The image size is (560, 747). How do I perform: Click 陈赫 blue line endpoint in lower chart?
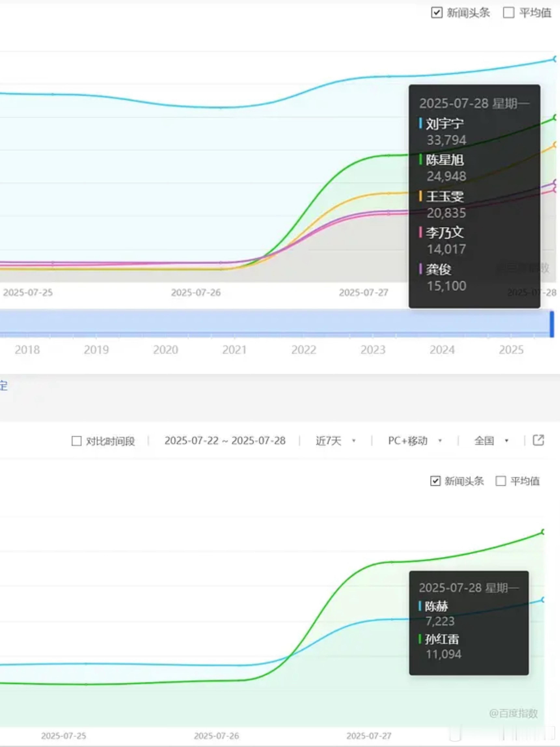[x=543, y=600]
